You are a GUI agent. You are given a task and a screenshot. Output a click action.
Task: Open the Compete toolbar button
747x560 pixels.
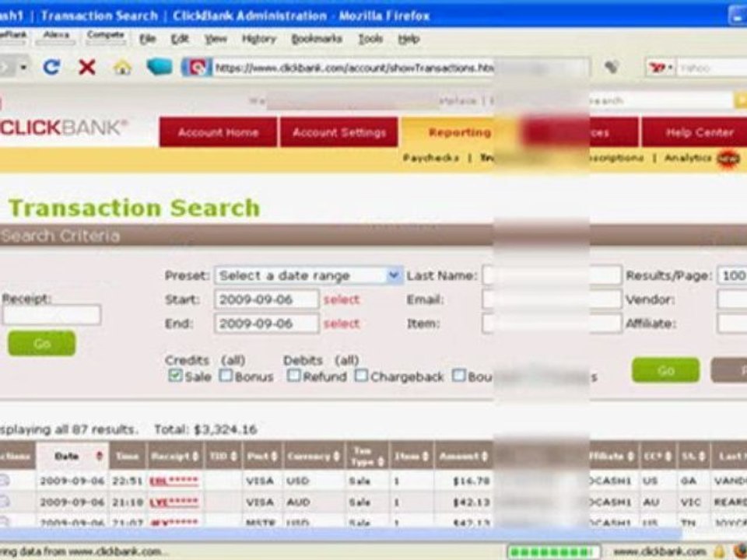click(106, 37)
